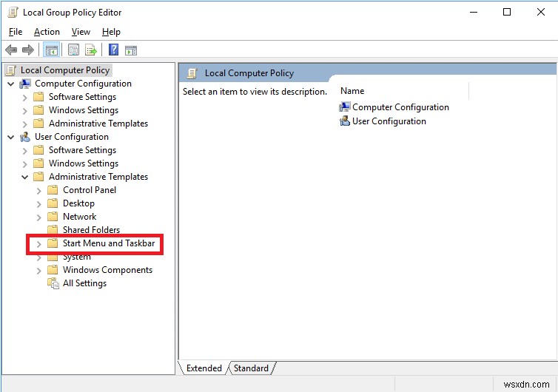The image size is (558, 392).
Task: Select Windows Components label in the tree
Action: 108,270
